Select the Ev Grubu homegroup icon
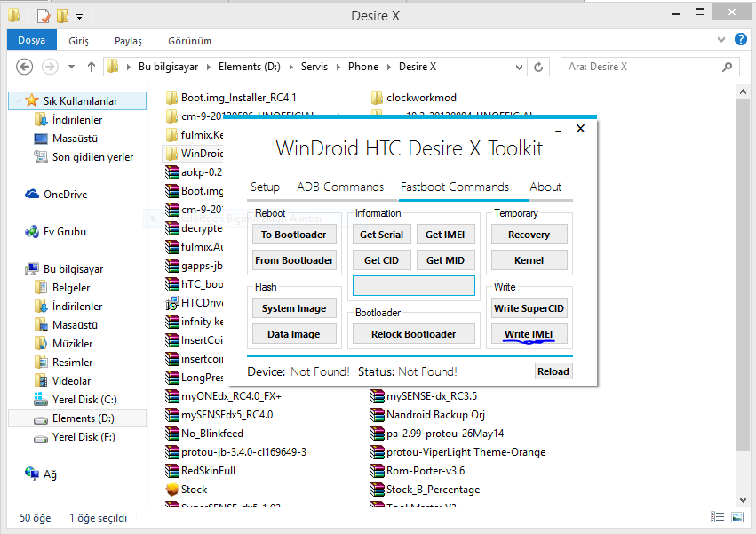The width and height of the screenshot is (756, 534). pos(32,232)
